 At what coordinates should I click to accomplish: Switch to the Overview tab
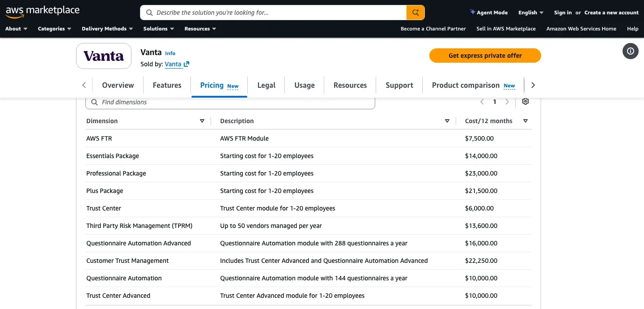tap(118, 85)
